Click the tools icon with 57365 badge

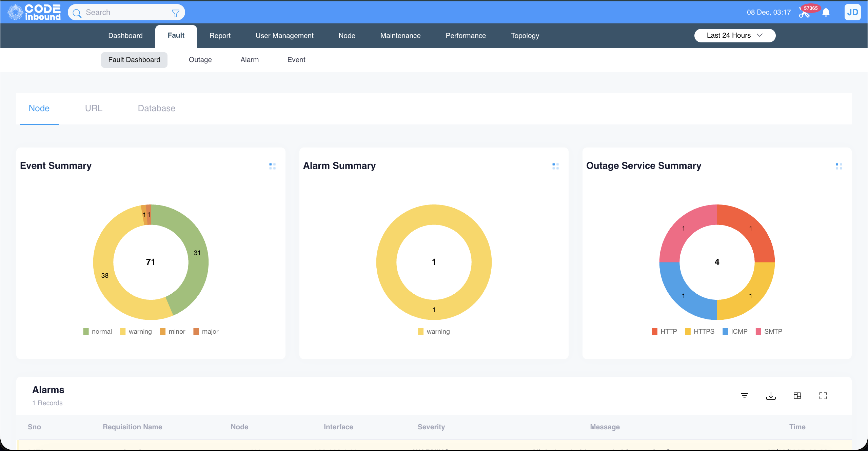pyautogui.click(x=804, y=13)
